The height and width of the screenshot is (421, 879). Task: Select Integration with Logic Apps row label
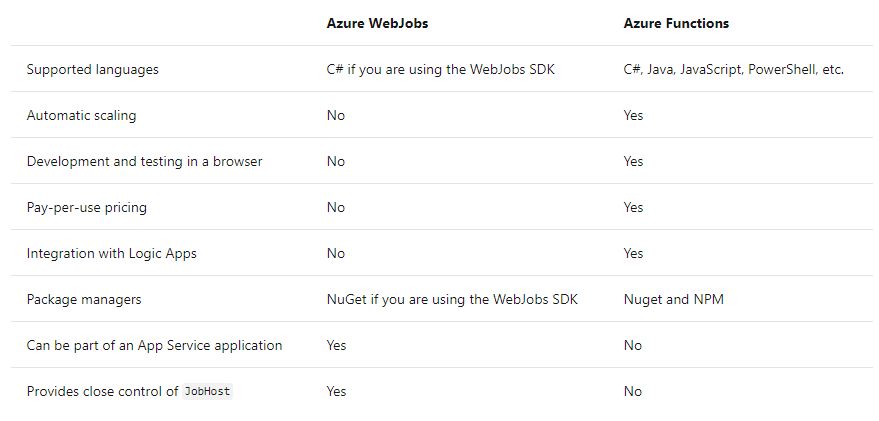pos(111,253)
